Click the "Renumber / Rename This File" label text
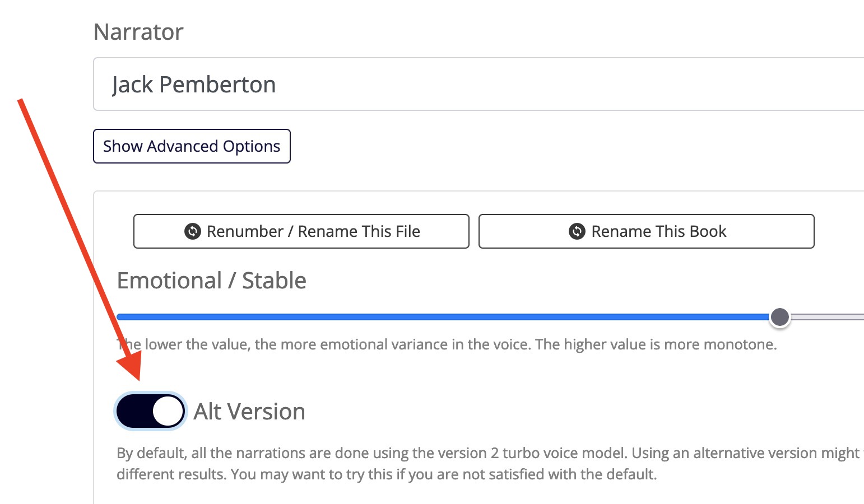Screen dimensions: 864x504 pos(313,231)
